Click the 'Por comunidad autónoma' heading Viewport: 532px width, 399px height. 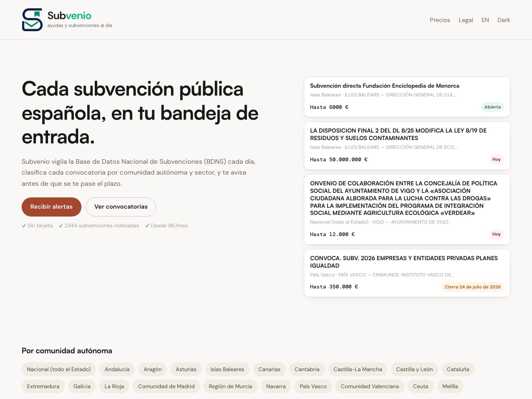67,351
